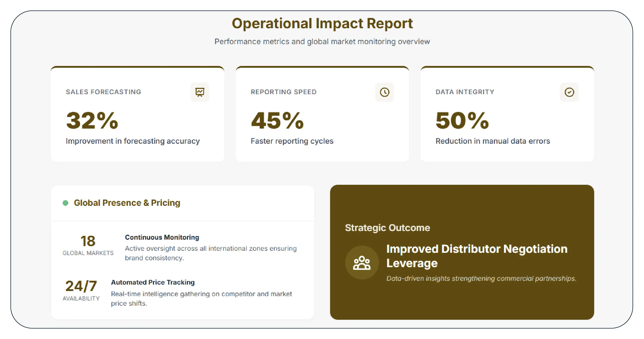Click the distributor group icon in the gold panel

click(362, 262)
